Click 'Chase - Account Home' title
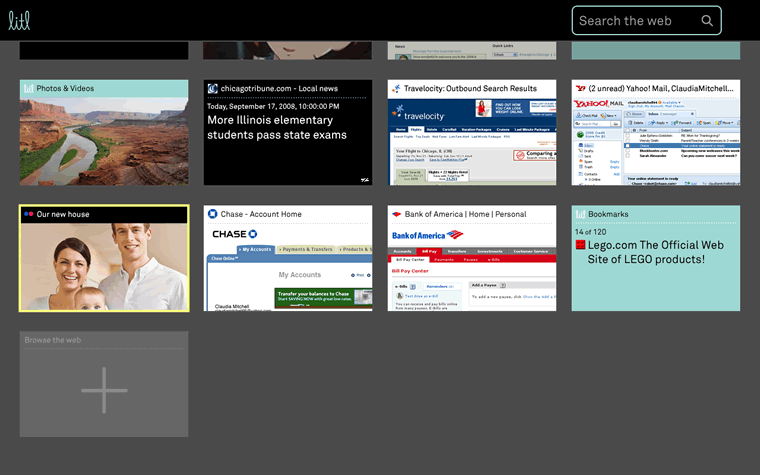Screen dimensions: 760x475 [x=261, y=214]
